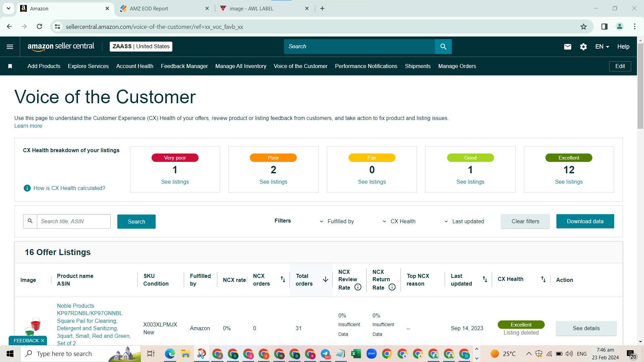644x362 pixels.
Task: Click See details for Noble Products listing
Action: [586, 328]
